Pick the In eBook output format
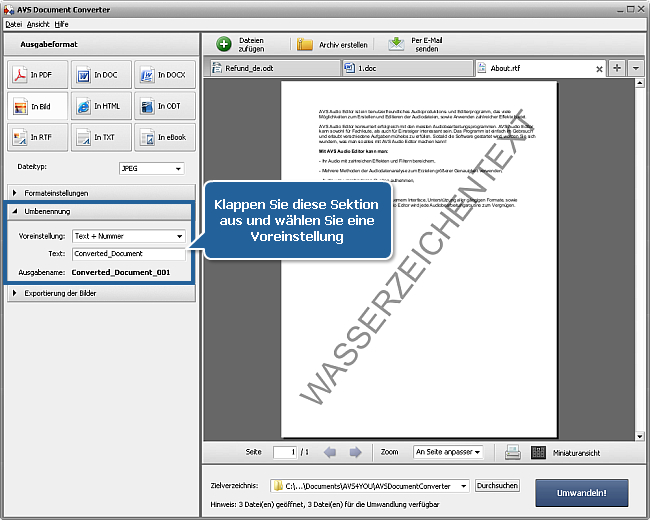 coord(165,137)
